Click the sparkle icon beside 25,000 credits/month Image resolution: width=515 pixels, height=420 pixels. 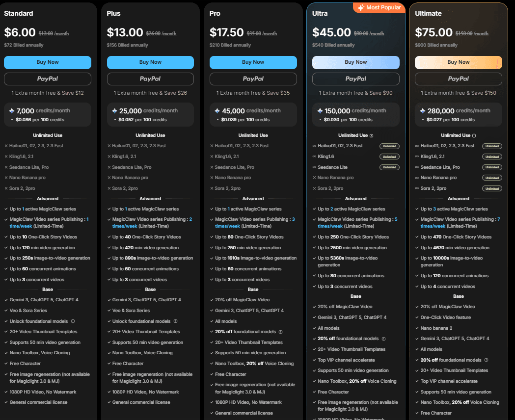coord(114,111)
